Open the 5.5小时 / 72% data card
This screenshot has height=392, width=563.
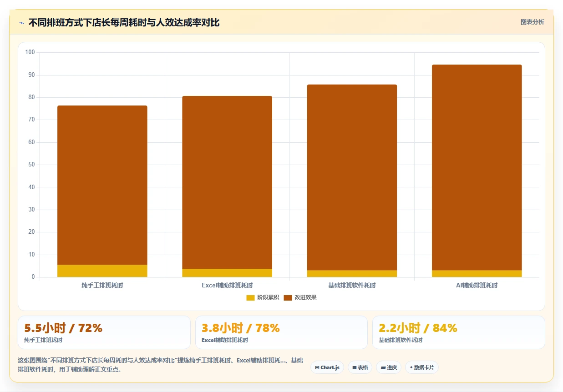coord(104,332)
